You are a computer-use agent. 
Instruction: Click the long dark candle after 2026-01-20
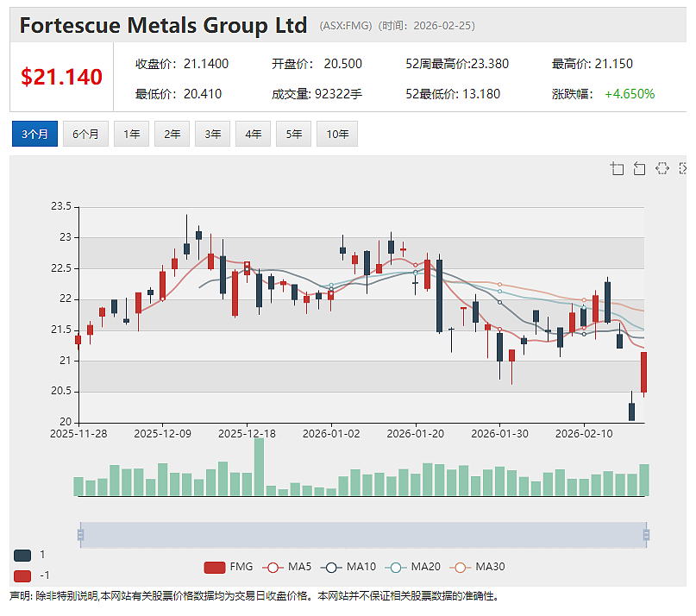(440, 296)
